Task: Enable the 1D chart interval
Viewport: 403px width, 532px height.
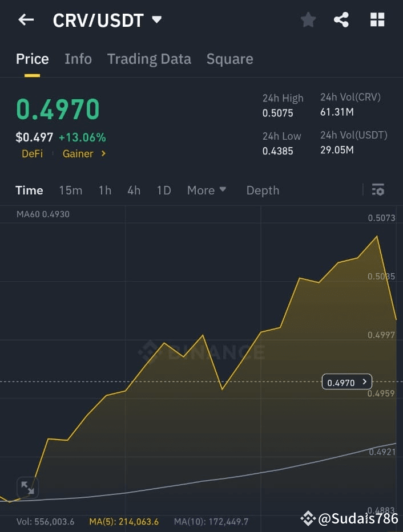Action: point(163,190)
